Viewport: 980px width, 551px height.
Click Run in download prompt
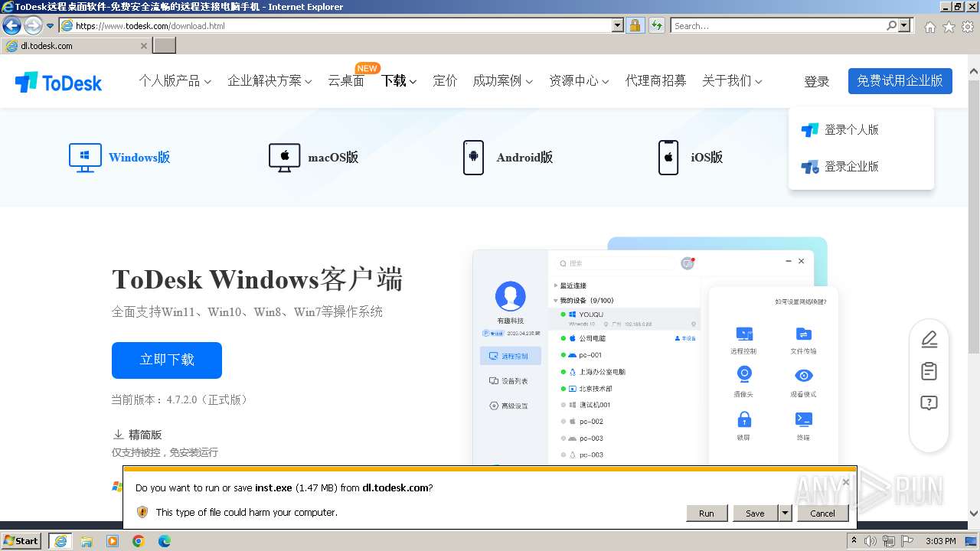707,513
